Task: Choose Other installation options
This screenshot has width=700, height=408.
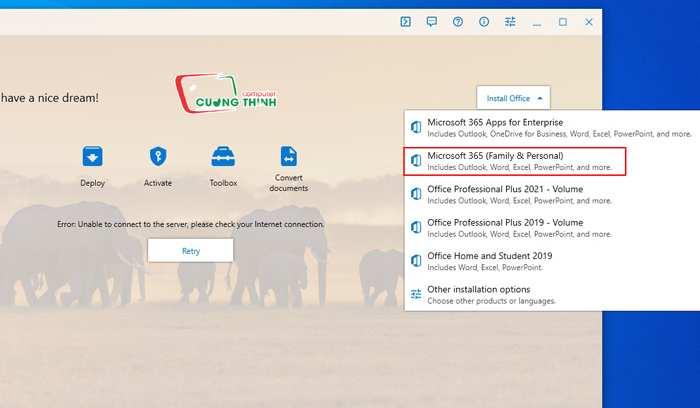Action: 552,295
